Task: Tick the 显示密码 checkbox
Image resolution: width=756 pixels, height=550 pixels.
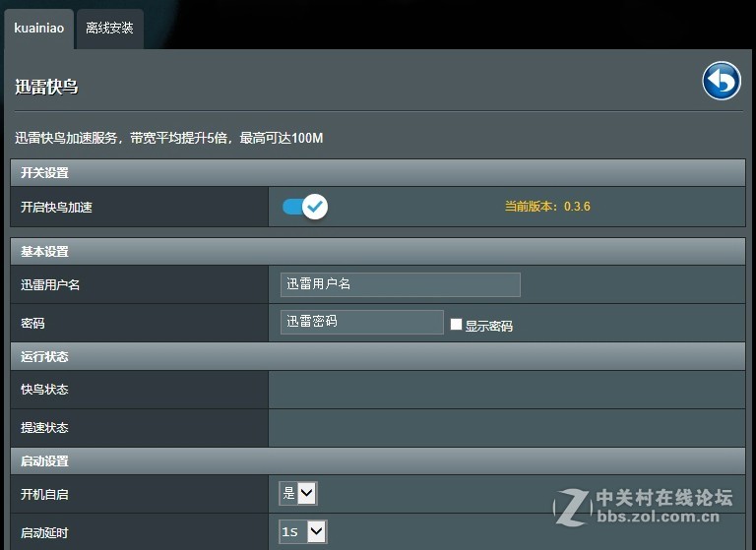Action: click(x=456, y=324)
